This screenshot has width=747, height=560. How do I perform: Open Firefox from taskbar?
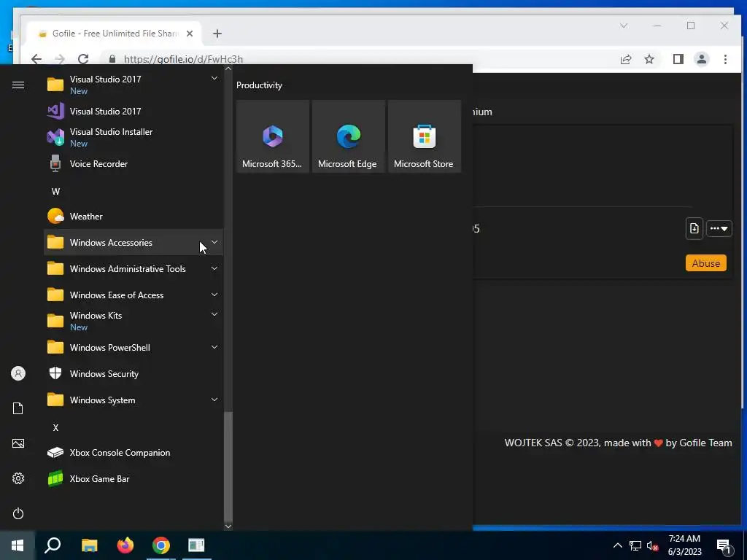[125, 545]
